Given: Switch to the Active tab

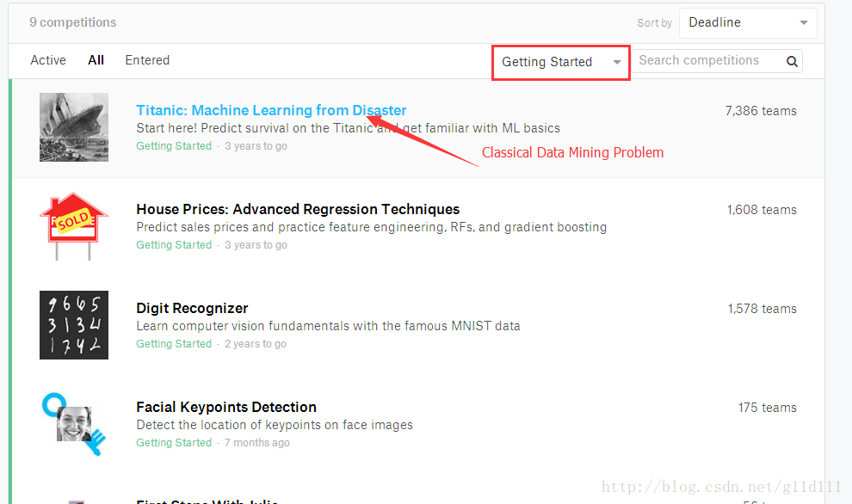Looking at the screenshot, I should [x=48, y=60].
